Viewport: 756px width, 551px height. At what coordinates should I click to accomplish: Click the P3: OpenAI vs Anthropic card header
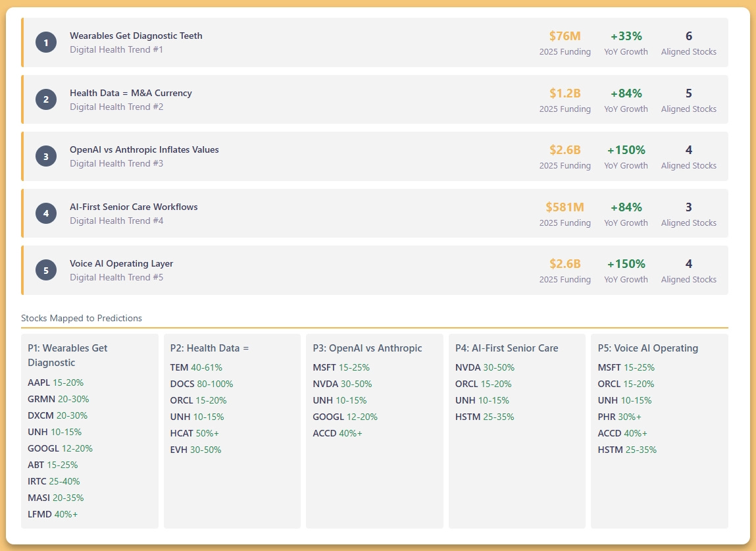[x=367, y=348]
